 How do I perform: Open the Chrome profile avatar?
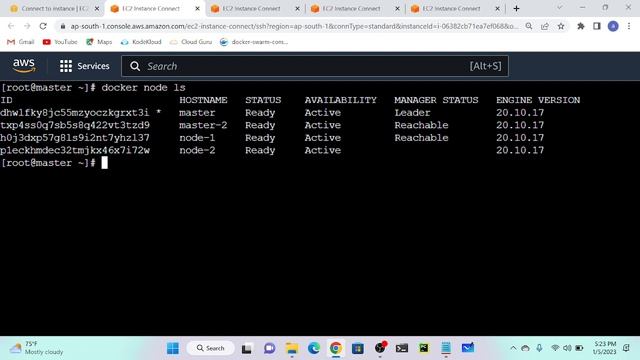coord(613,26)
